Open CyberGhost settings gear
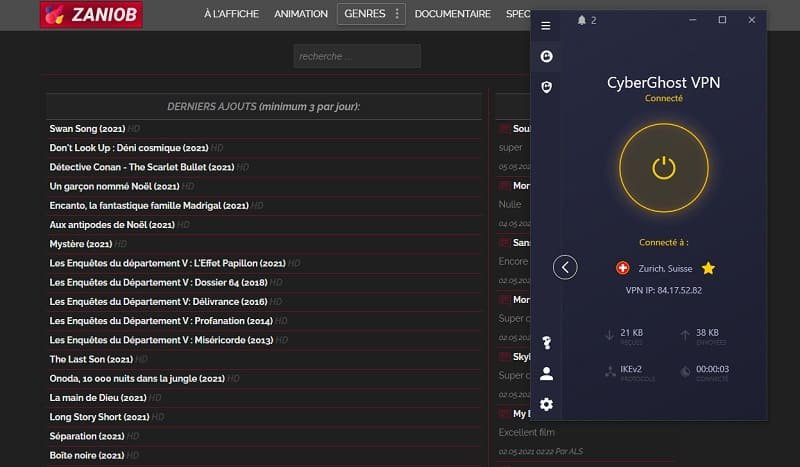This screenshot has height=467, width=800. point(546,404)
